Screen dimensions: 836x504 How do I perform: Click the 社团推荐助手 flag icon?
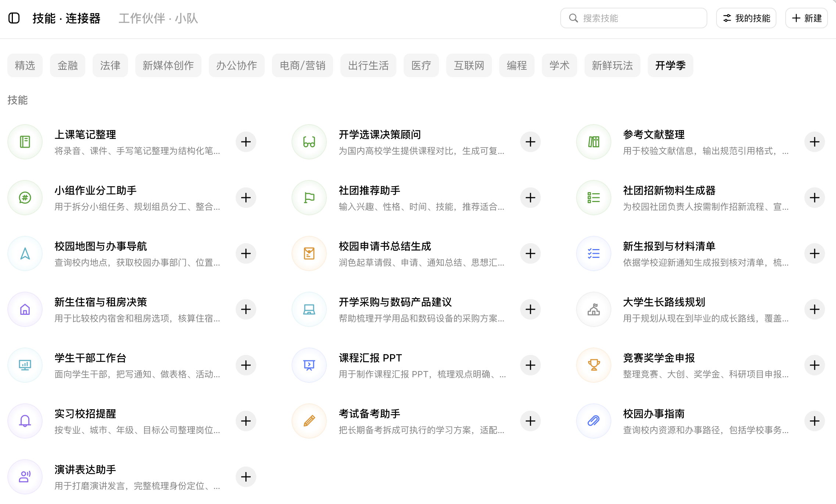point(309,198)
